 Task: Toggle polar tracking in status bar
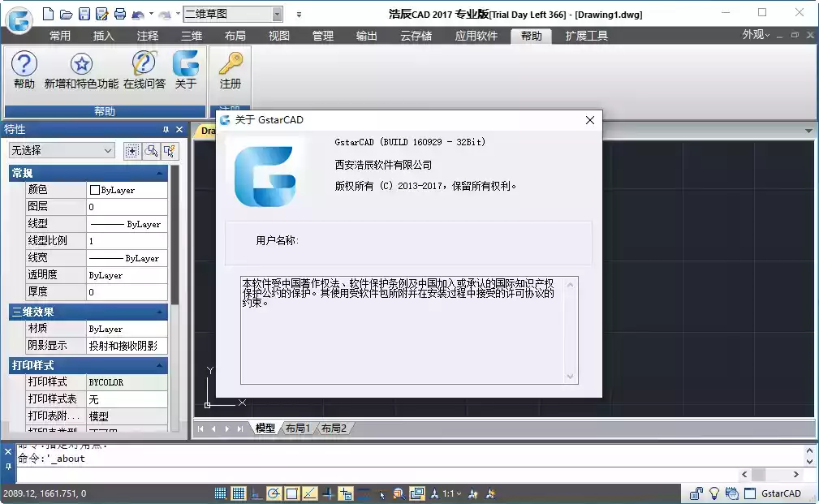point(274,493)
